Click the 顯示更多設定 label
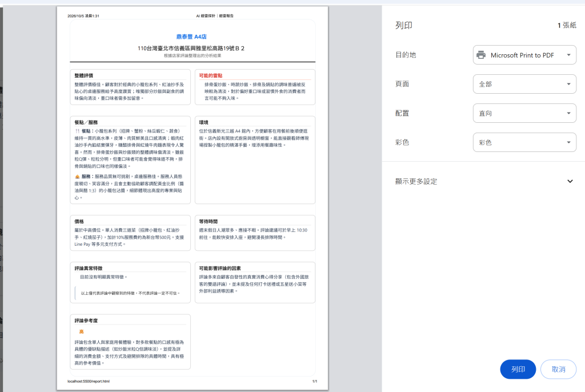 pos(416,182)
